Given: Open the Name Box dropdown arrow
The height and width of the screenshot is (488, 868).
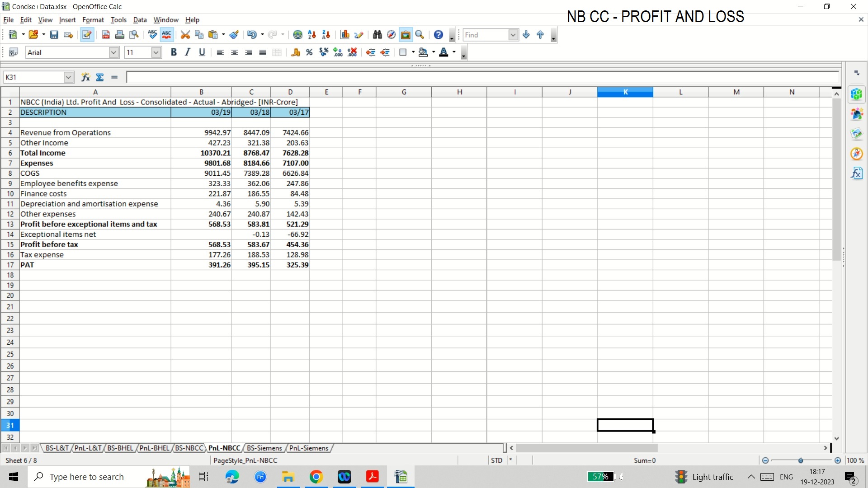Looking at the screenshot, I should (68, 77).
